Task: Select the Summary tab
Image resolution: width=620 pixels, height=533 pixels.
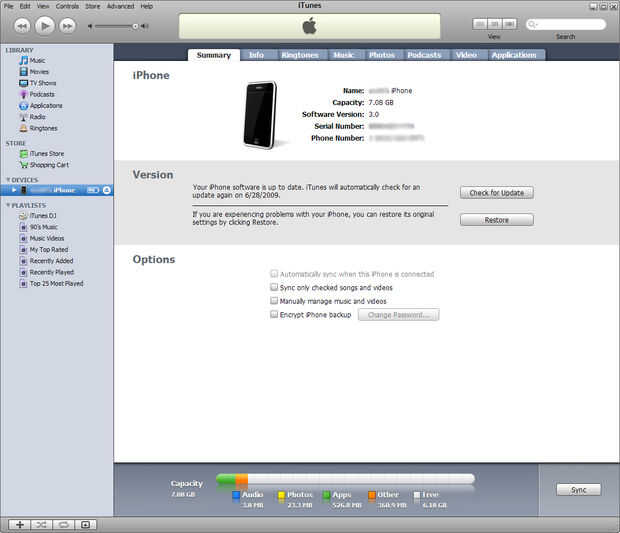Action: (x=214, y=55)
